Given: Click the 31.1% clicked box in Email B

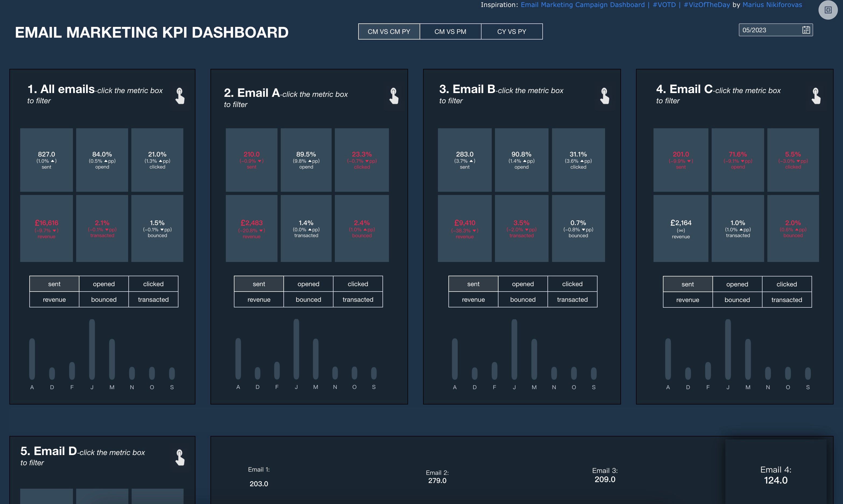Looking at the screenshot, I should (578, 160).
